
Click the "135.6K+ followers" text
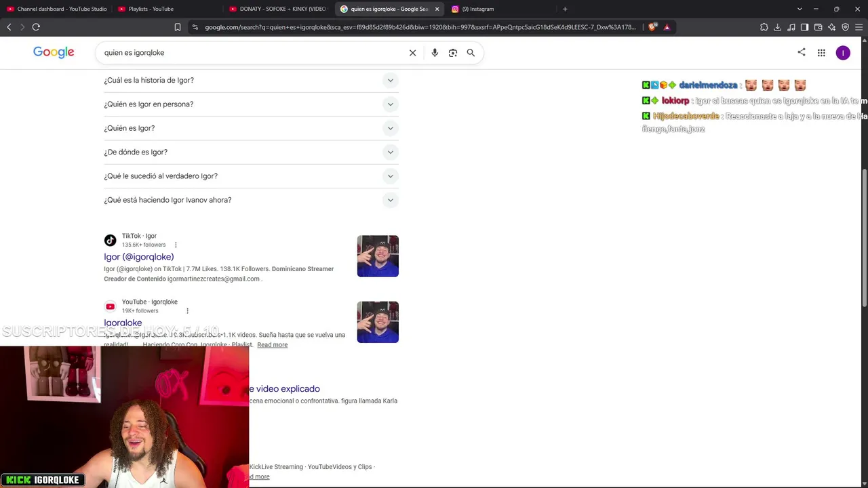[x=144, y=245]
